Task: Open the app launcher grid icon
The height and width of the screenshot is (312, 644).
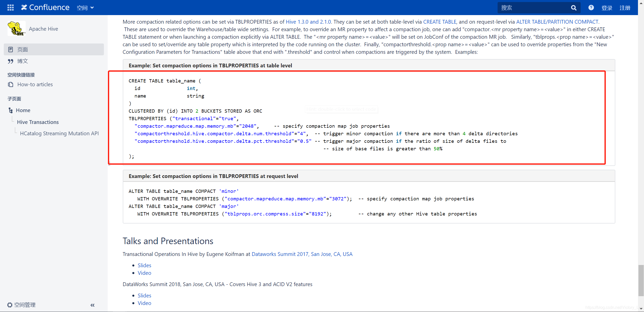Action: point(10,7)
